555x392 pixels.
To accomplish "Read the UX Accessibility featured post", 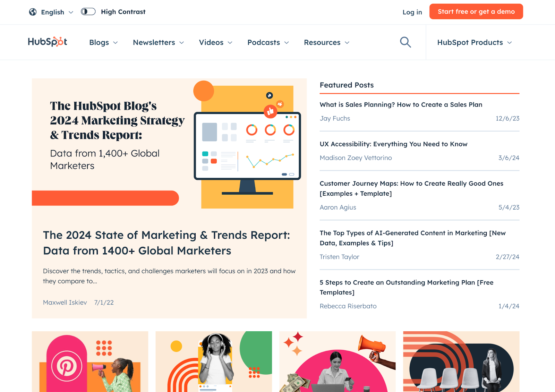I will tap(393, 144).
